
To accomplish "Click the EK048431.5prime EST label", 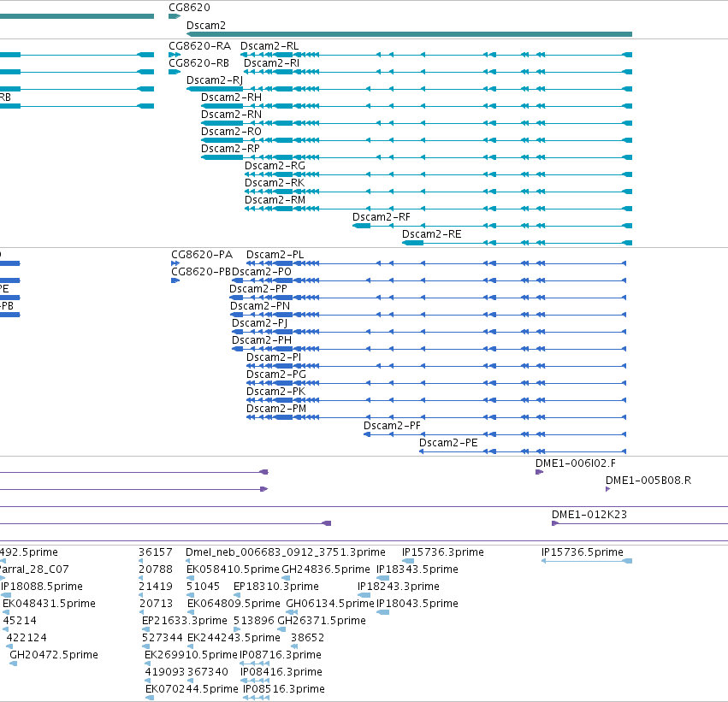I will (49, 605).
